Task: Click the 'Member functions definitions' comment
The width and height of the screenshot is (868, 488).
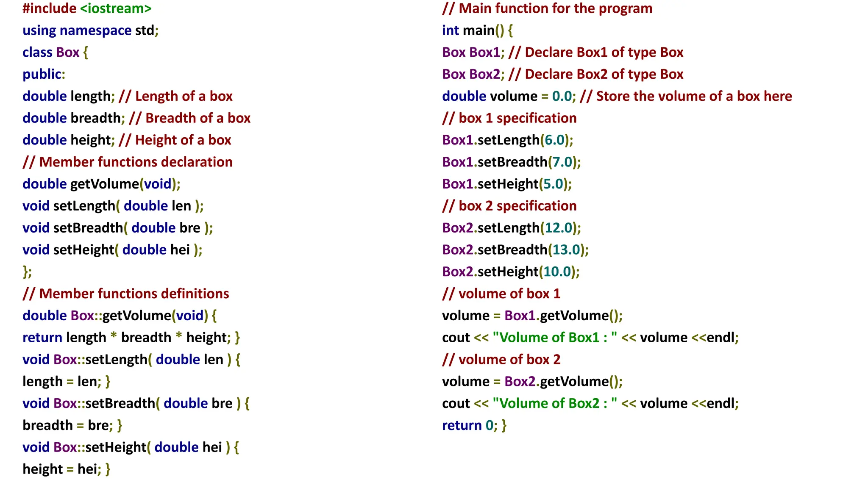Action: (126, 294)
